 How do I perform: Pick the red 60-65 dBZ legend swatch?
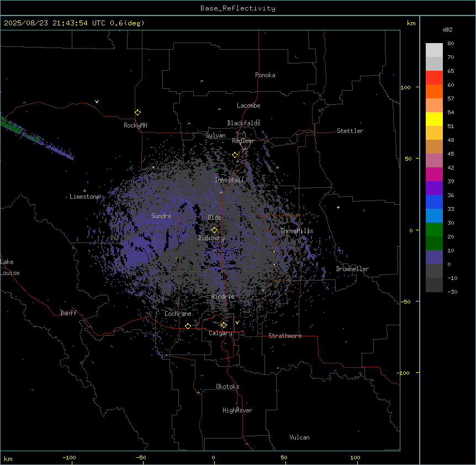coord(434,77)
